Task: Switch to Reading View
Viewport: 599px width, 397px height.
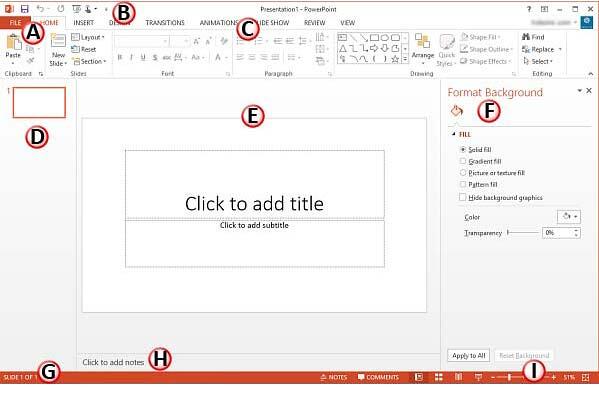Action: coord(458,377)
